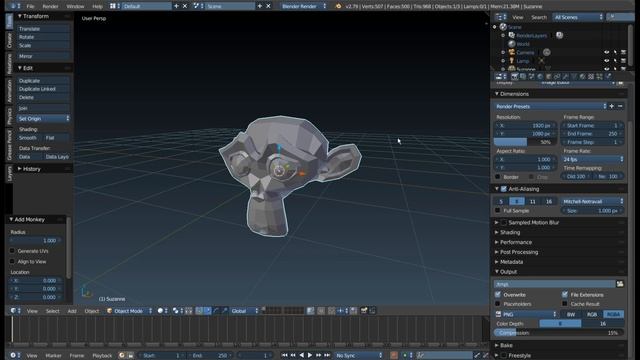Viewport: 640px width, 360px height.
Task: Open the Modifiers wrench tab icon
Action: pos(566,76)
